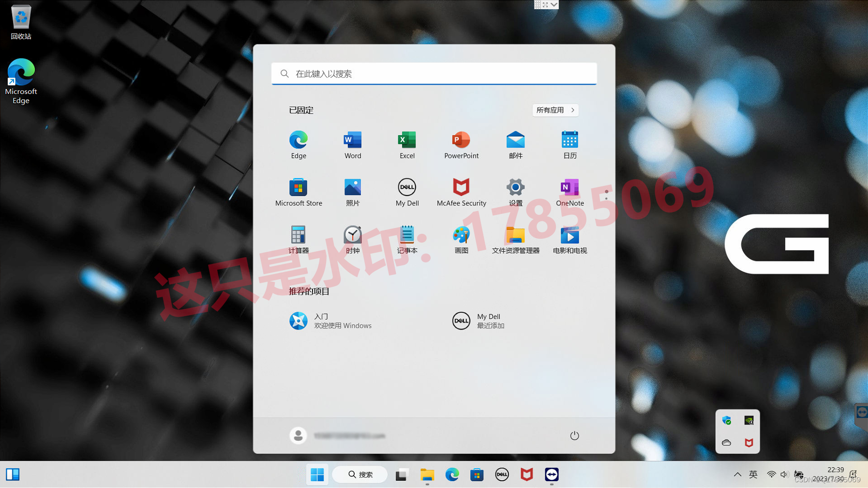The width and height of the screenshot is (868, 488).
Task: Open 电影和电视 movies app
Action: pos(569,240)
